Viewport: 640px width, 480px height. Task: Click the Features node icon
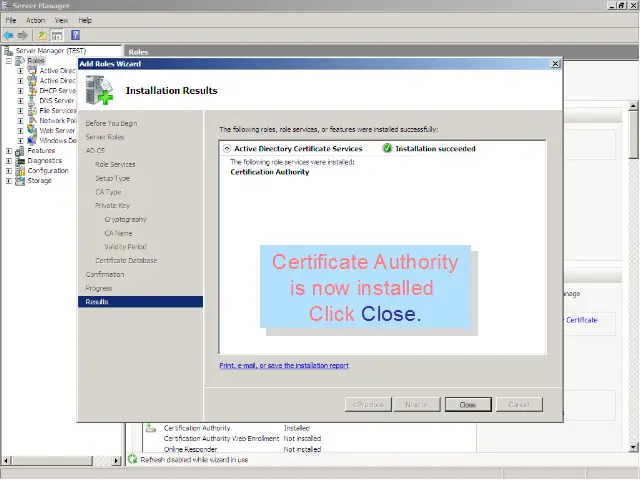[x=20, y=151]
